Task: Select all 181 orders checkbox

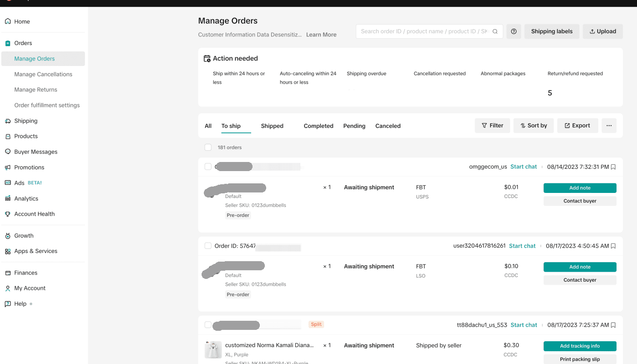Action: 208,147
